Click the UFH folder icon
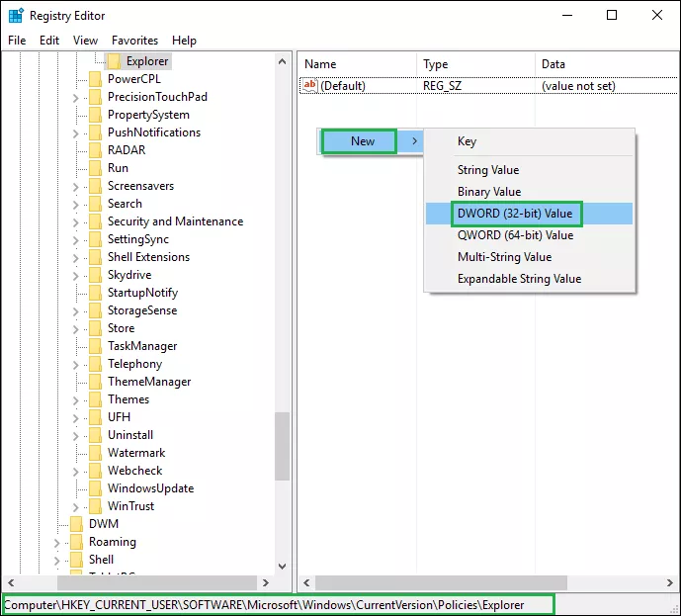 [x=95, y=417]
